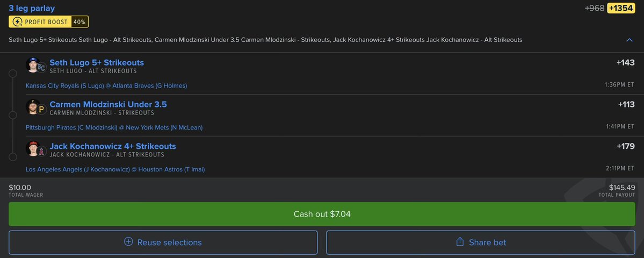This screenshot has width=644, height=258.
Task: Click Seth Lugo player headshot
Action: click(x=32, y=64)
